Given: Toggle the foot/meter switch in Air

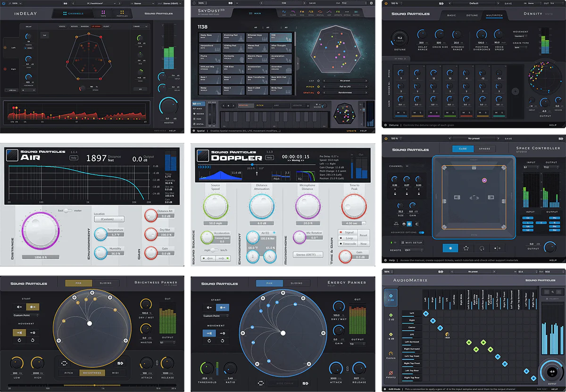Looking at the screenshot, I should (69, 210).
